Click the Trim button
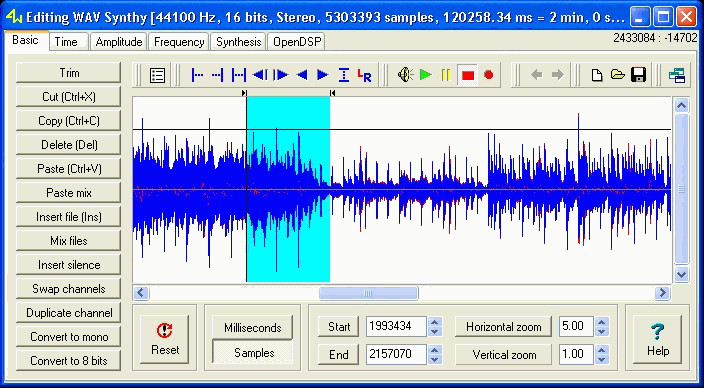704x388 pixels. pos(69,73)
